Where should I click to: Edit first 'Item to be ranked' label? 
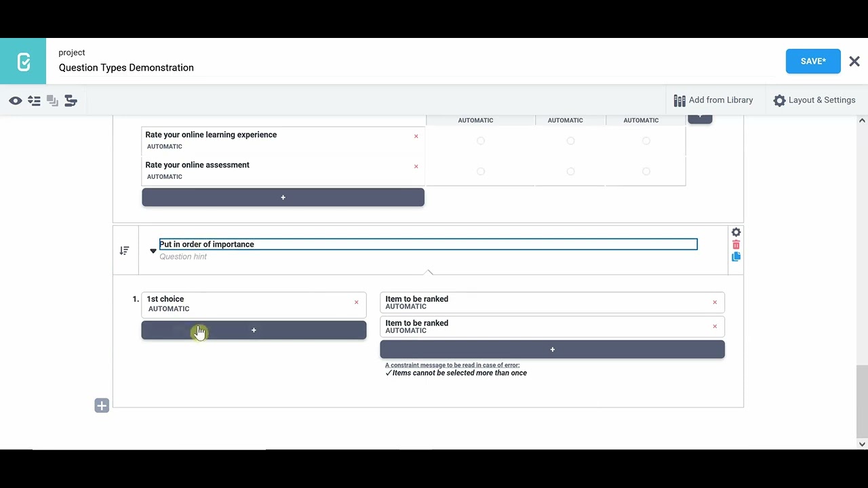(416, 299)
